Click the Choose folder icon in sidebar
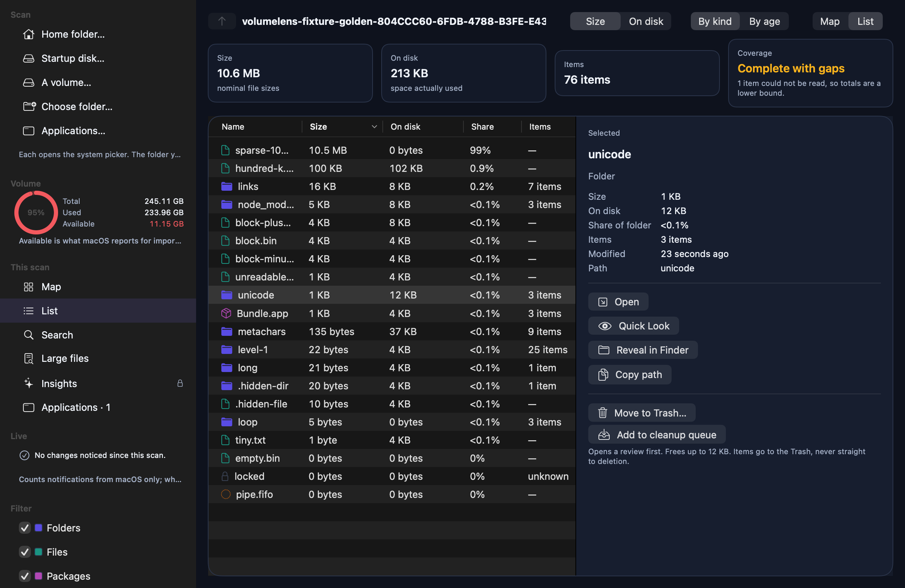Image resolution: width=905 pixels, height=588 pixels. 29,106
